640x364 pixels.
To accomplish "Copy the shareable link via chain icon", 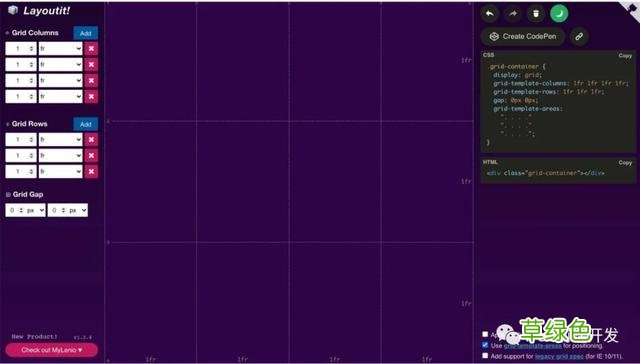I will click(x=579, y=36).
